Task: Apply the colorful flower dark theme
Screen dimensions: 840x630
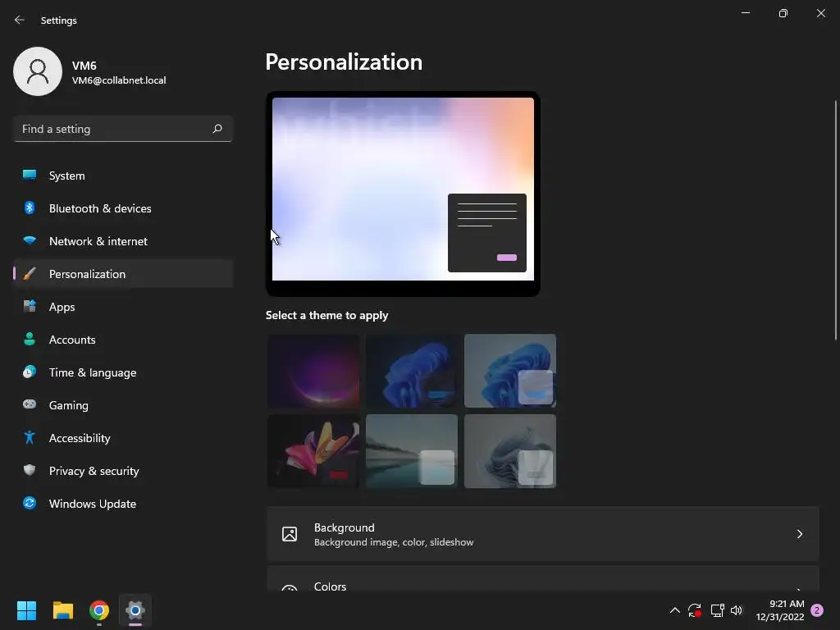Action: pyautogui.click(x=313, y=451)
